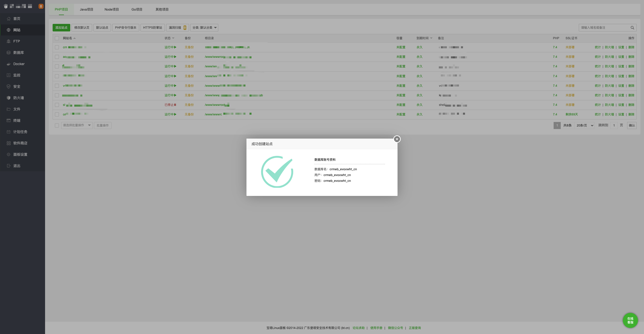Click the search magnifier icon
This screenshot has width=644, height=334.
632,28
